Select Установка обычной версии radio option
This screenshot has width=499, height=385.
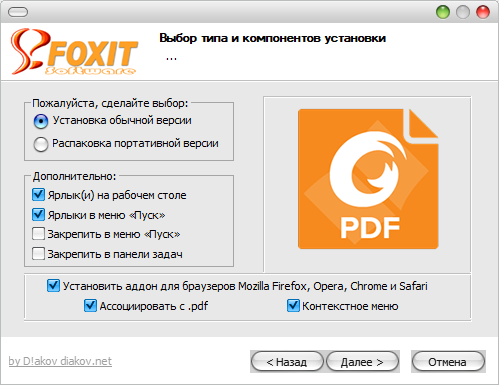coord(41,121)
